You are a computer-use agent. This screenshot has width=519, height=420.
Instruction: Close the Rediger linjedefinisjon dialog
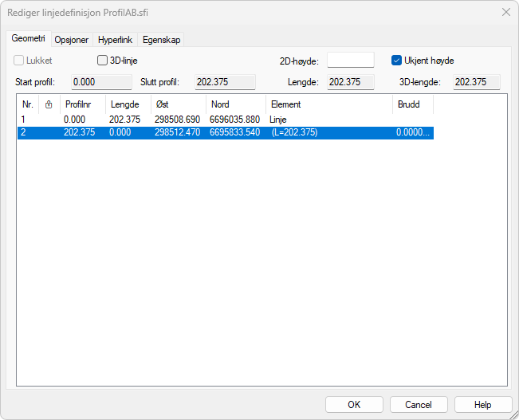505,12
